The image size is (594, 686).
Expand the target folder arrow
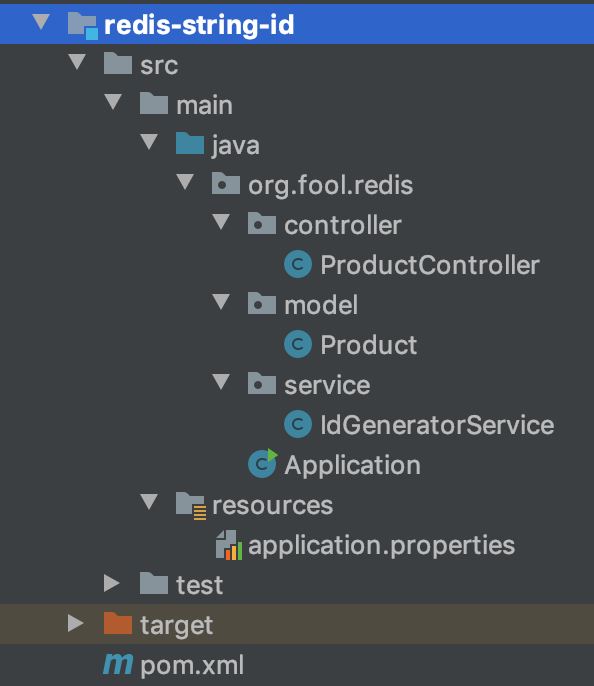(x=76, y=623)
